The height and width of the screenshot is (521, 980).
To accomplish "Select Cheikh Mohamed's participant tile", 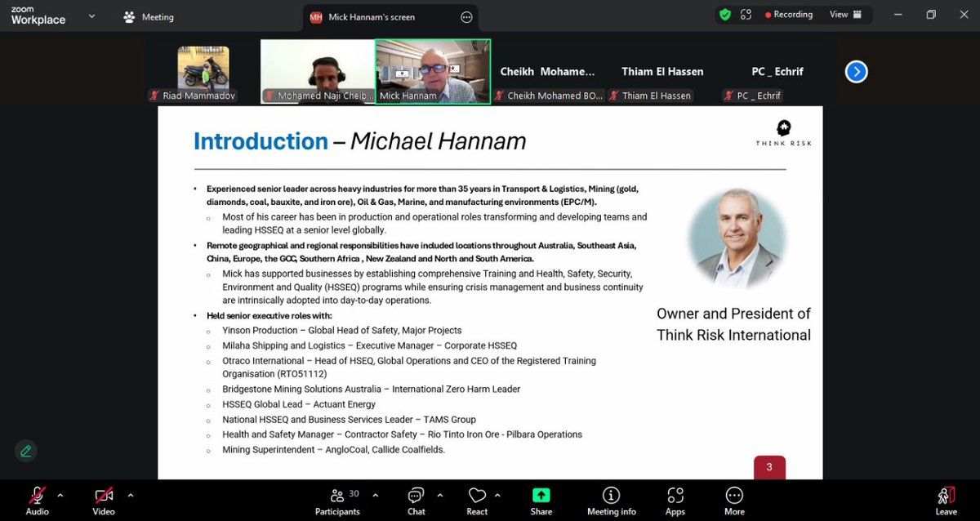I will [548, 72].
